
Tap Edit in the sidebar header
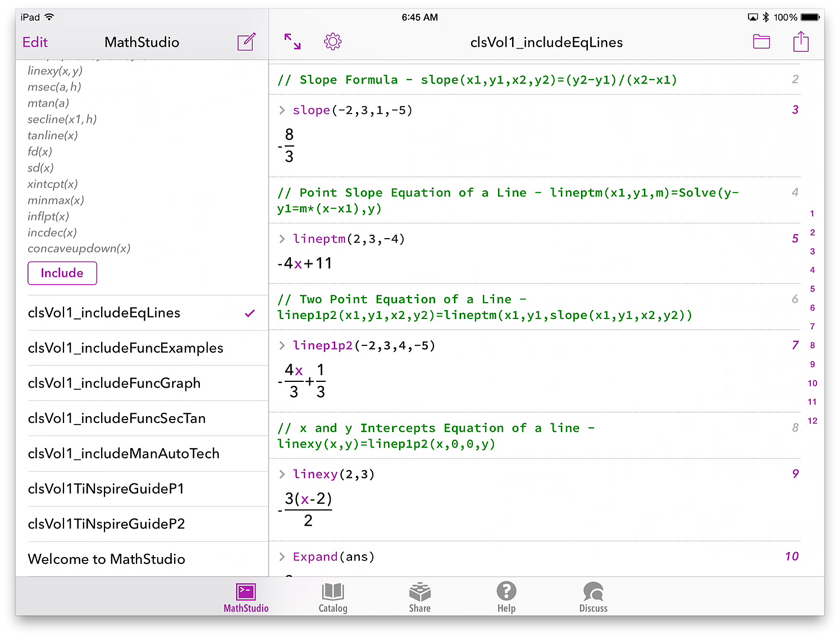[35, 42]
